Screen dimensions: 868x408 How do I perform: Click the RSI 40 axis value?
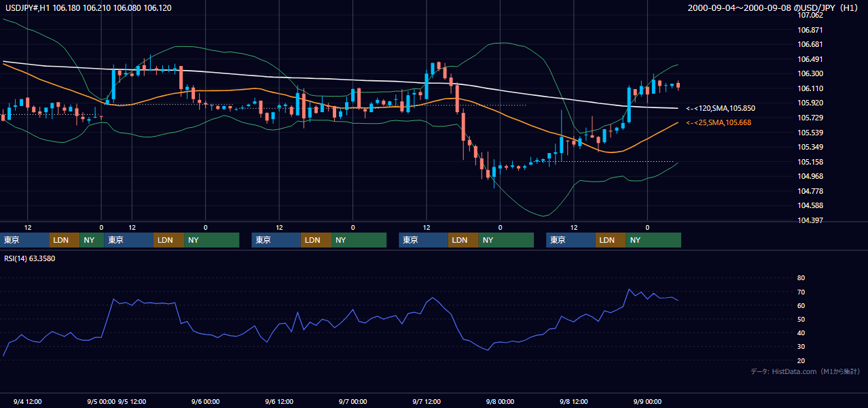pyautogui.click(x=801, y=333)
